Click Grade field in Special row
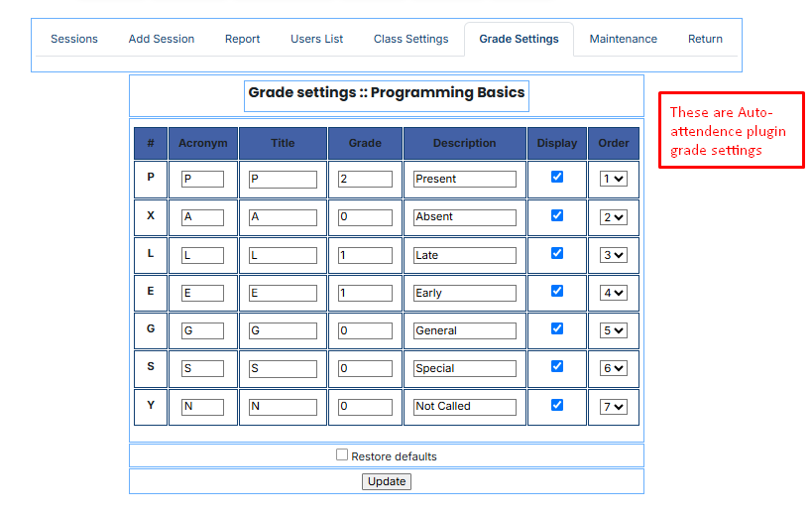The image size is (812, 516). (x=365, y=369)
